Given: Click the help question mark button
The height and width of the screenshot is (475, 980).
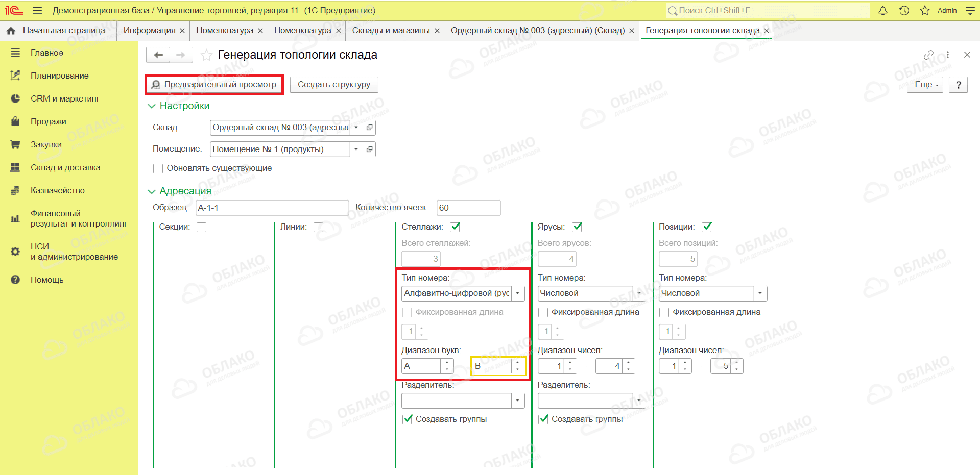Looking at the screenshot, I should [x=959, y=85].
